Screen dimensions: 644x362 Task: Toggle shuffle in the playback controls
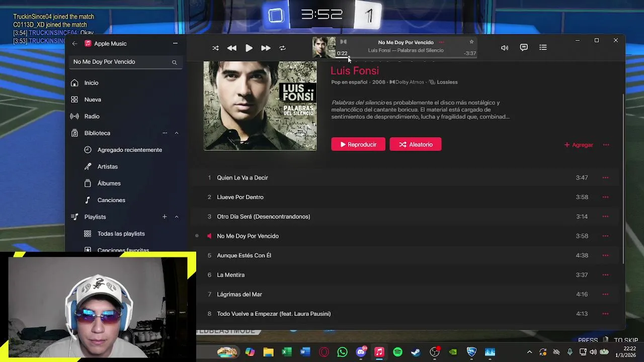215,48
